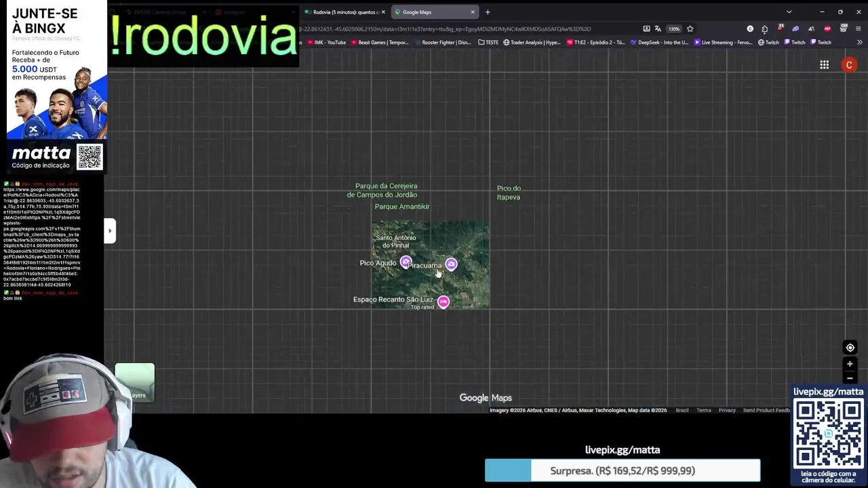The width and height of the screenshot is (868, 488).
Task: Expand the collapsed Maps side panel arrow
Action: coord(110,230)
